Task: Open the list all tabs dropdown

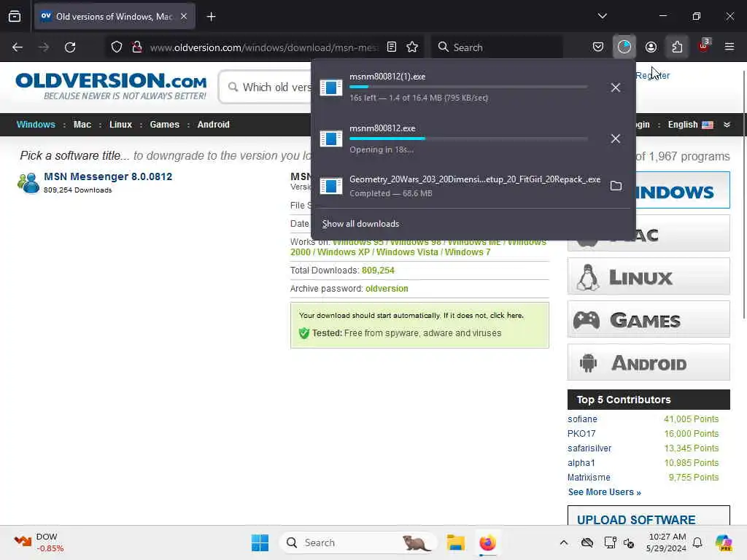Action: pos(602,16)
